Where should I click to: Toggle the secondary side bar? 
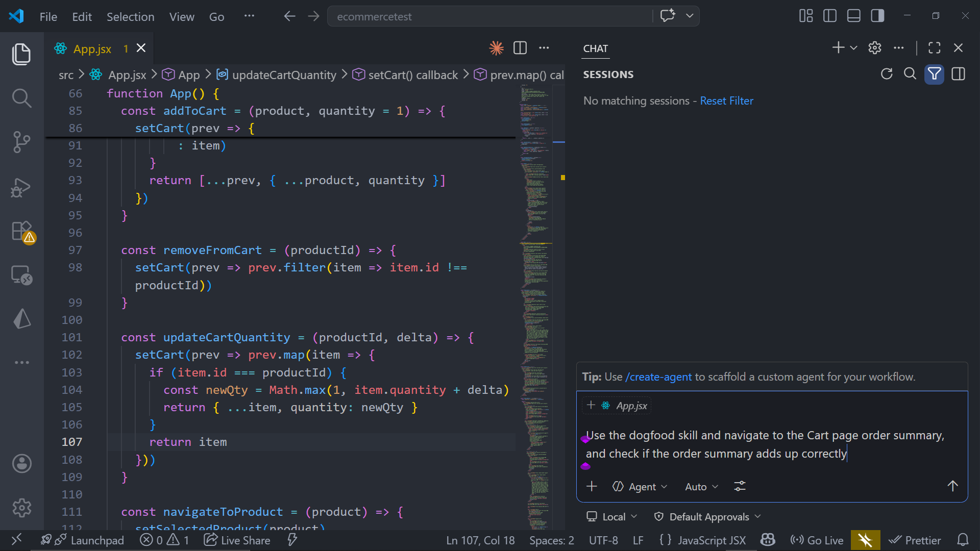[x=878, y=16]
